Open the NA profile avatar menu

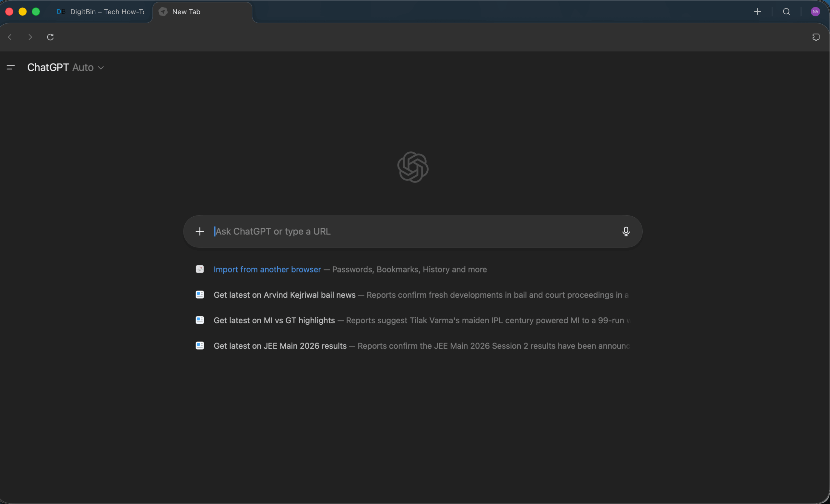pyautogui.click(x=816, y=11)
